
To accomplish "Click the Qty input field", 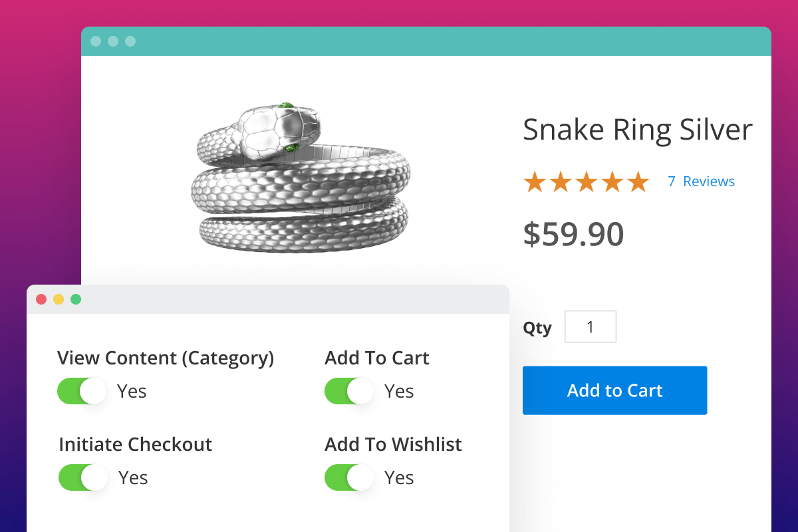I will coord(591,327).
